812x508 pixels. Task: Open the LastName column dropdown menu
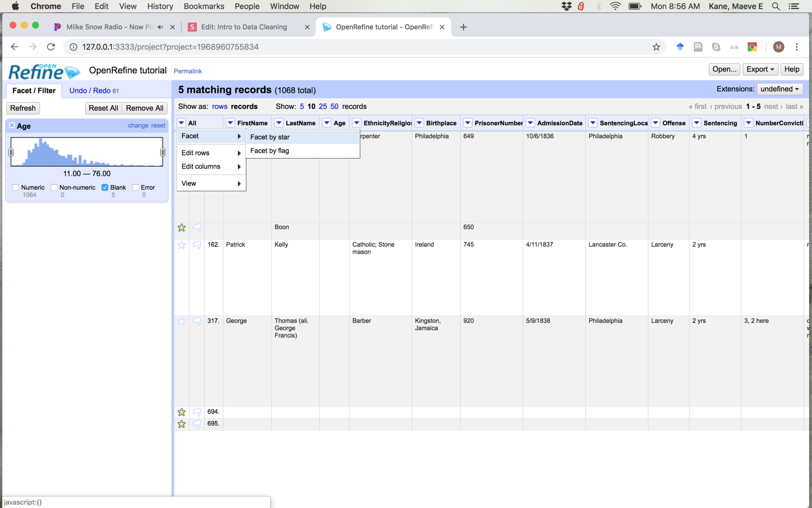tap(279, 123)
